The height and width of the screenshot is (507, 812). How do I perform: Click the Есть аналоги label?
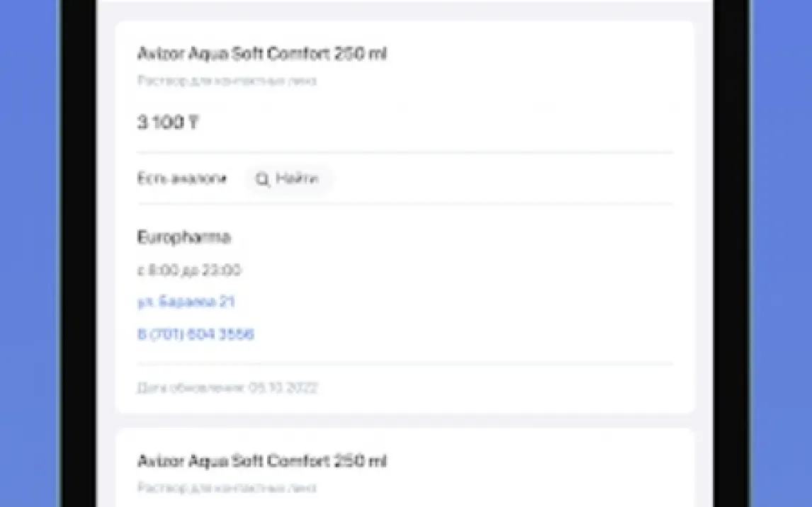coord(182,179)
